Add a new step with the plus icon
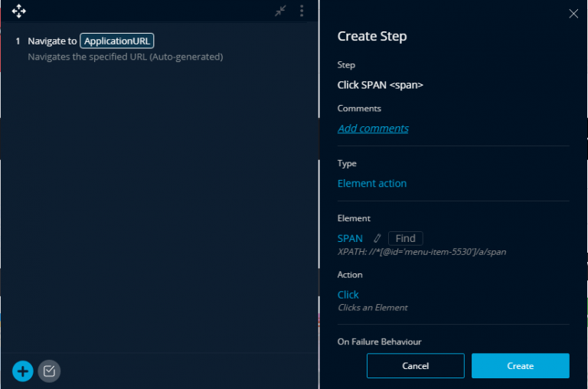588x389 pixels. point(23,371)
